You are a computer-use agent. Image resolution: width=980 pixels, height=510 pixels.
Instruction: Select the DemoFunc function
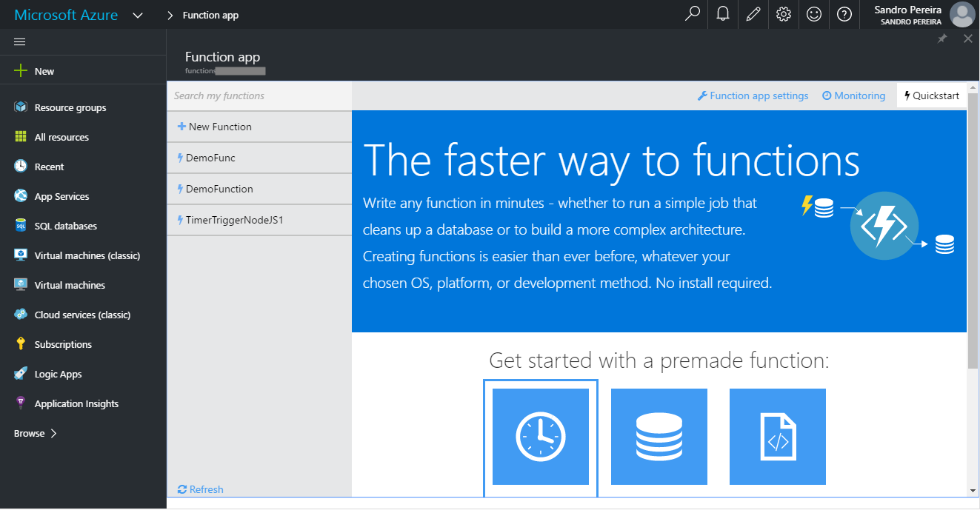(x=259, y=158)
